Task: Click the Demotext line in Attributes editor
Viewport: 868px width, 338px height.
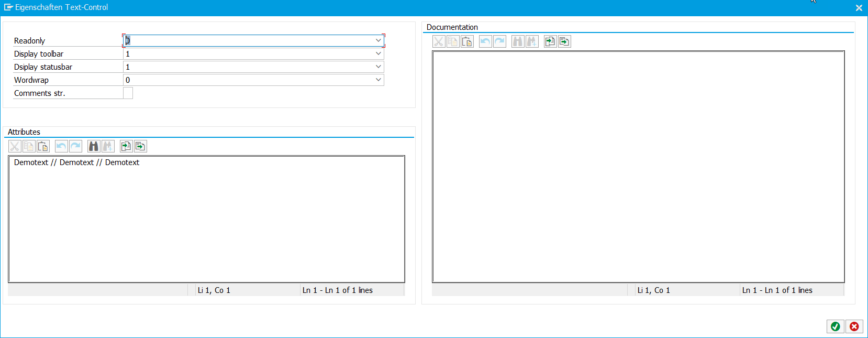Action: click(76, 162)
